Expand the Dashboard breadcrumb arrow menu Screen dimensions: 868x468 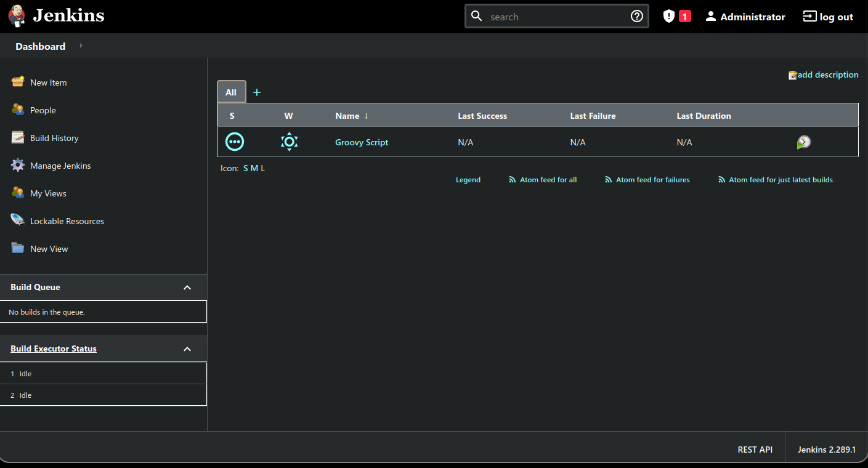click(x=81, y=46)
